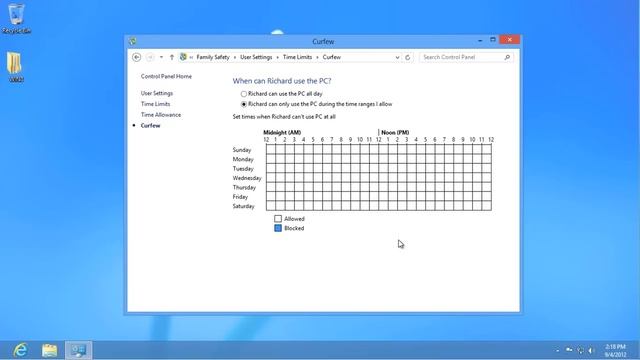Close the Curfew window
Image resolution: width=640 pixels, height=360 pixels.
(509, 40)
